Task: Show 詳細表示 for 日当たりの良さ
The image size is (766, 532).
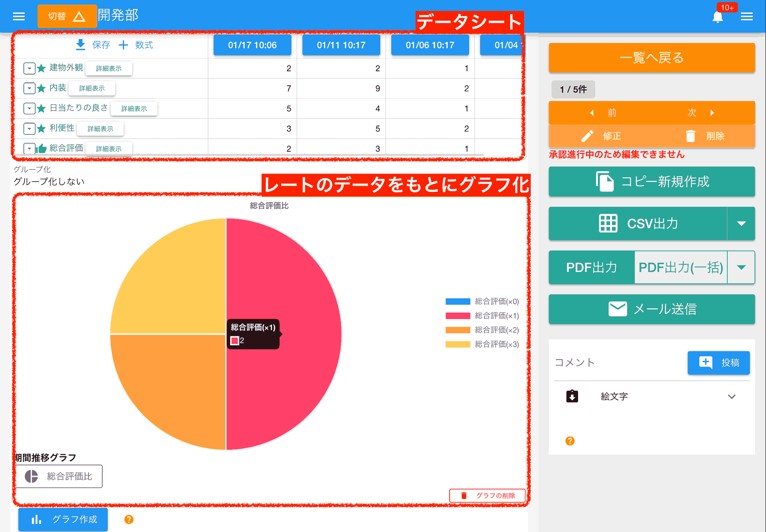Action: click(x=134, y=108)
